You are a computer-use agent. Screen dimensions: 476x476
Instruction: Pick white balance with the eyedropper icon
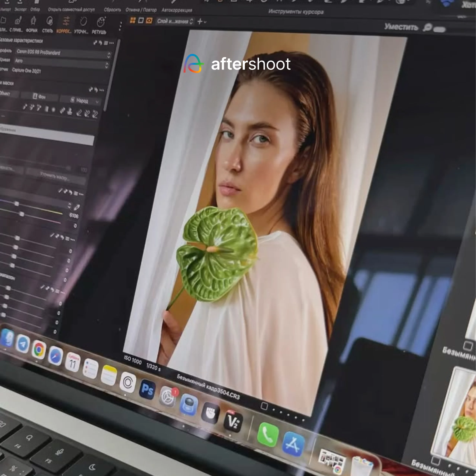coord(77,208)
